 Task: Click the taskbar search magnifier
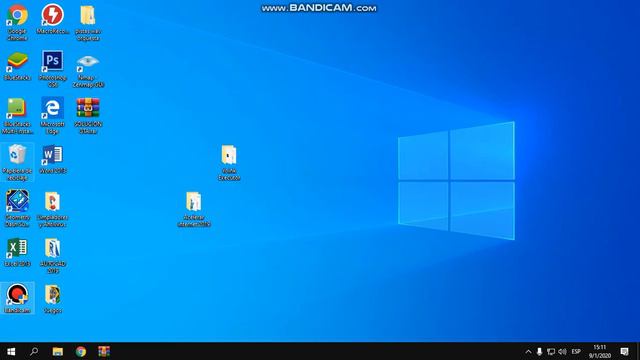(x=34, y=351)
